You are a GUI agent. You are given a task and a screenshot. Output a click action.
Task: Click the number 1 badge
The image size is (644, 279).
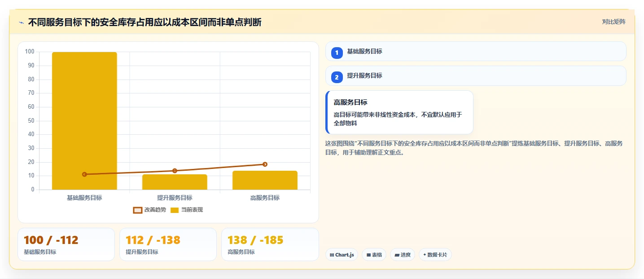pos(337,53)
